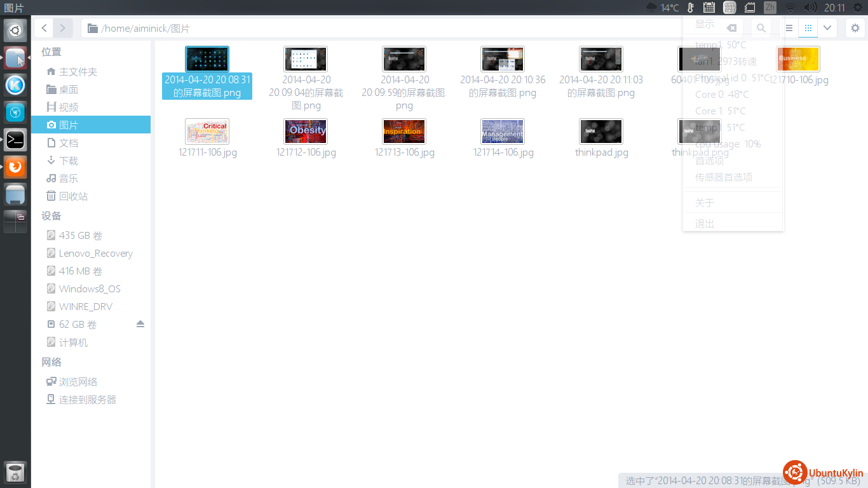This screenshot has width=868, height=488.
Task: Expand the view options dropdown arrow
Action: pos(827,28)
